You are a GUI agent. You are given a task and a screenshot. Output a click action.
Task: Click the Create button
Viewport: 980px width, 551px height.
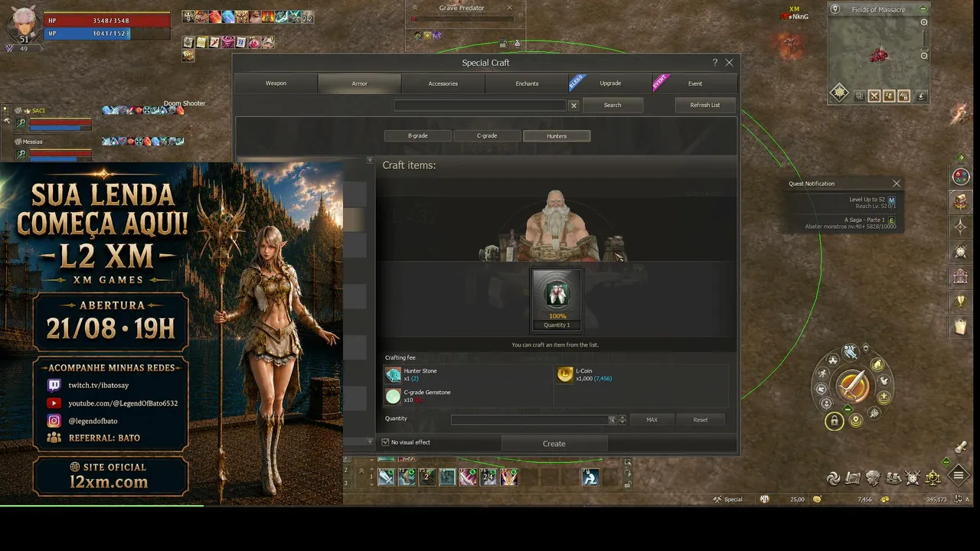point(554,444)
